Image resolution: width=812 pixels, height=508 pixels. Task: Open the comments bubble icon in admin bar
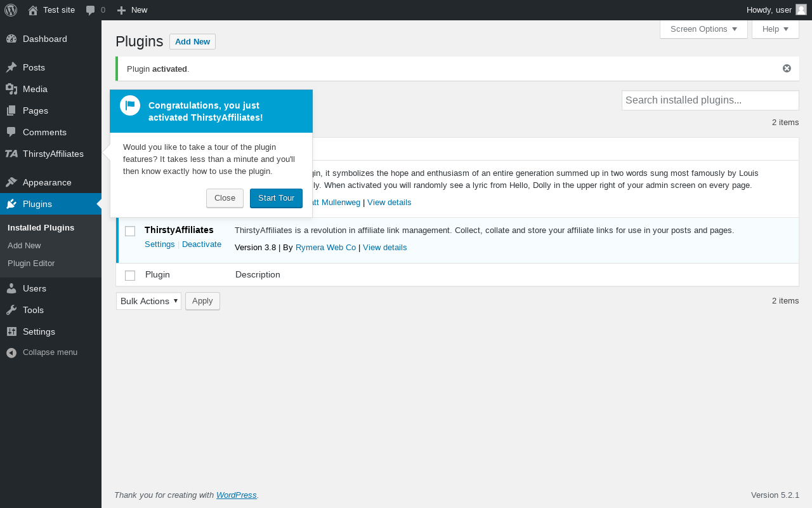point(91,10)
